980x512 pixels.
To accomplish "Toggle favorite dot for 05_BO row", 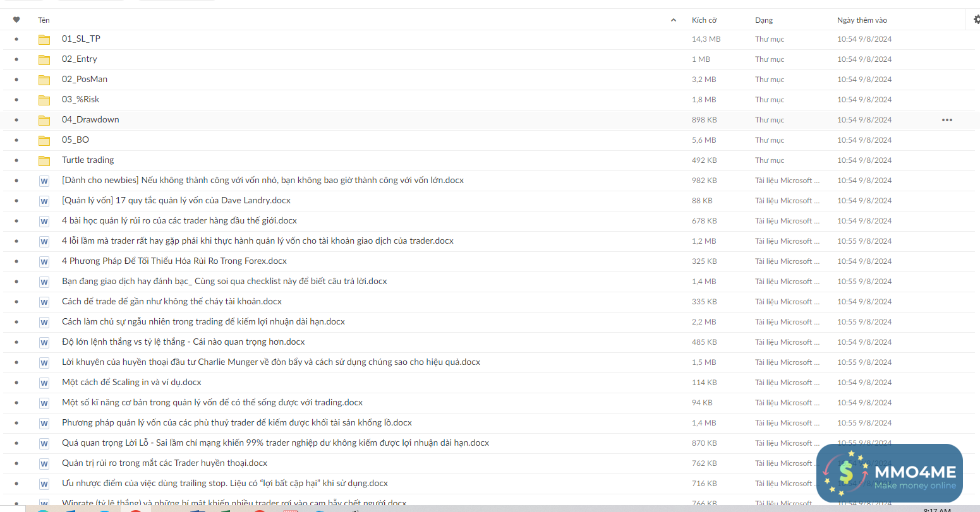I will [16, 140].
